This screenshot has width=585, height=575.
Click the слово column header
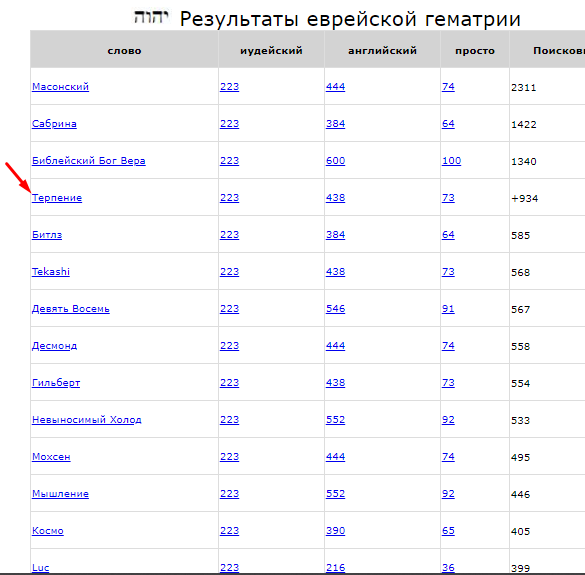pos(124,50)
